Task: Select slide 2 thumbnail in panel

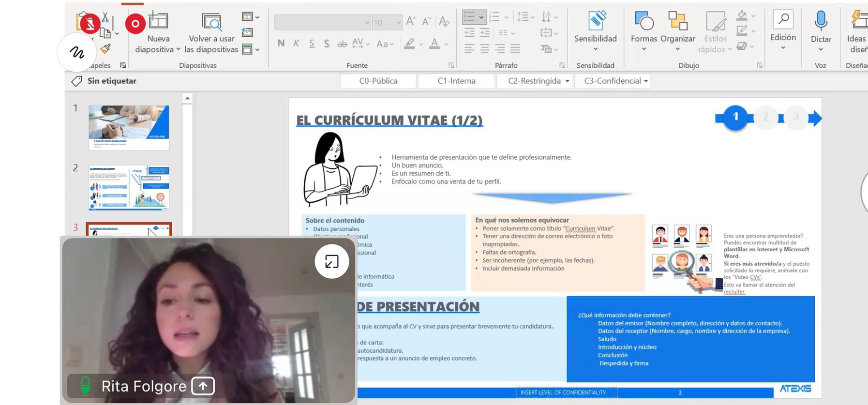Action: tap(129, 188)
